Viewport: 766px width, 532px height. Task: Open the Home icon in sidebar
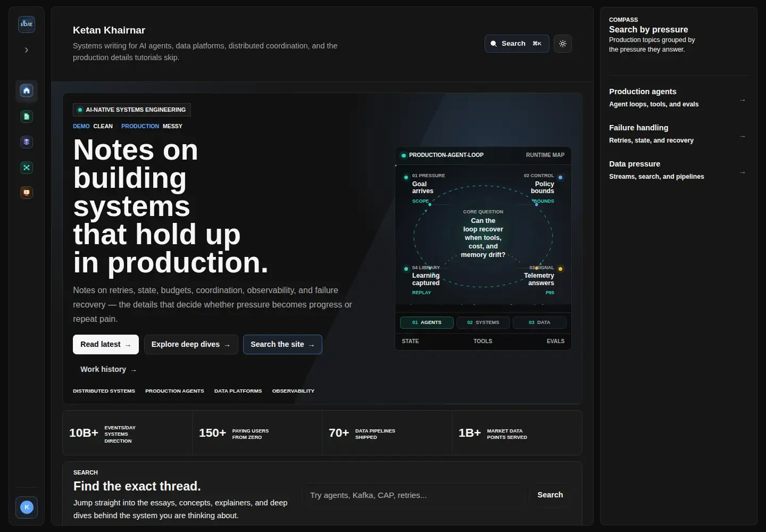pos(27,90)
